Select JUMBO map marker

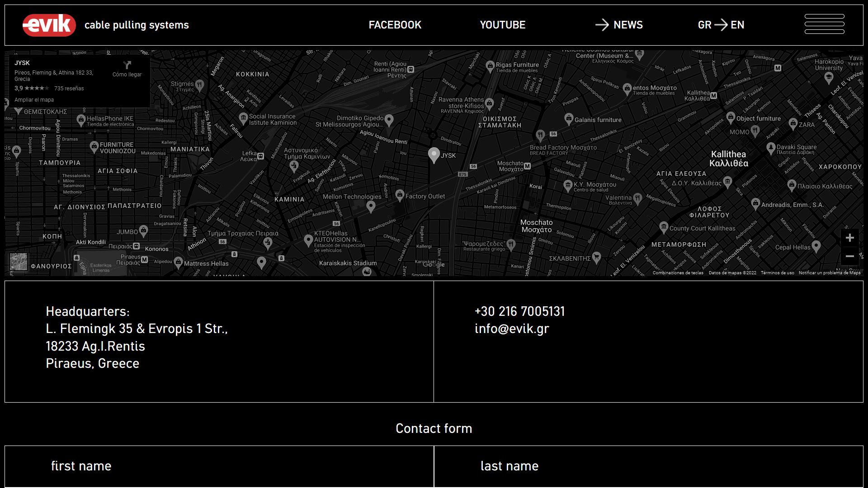[143, 231]
